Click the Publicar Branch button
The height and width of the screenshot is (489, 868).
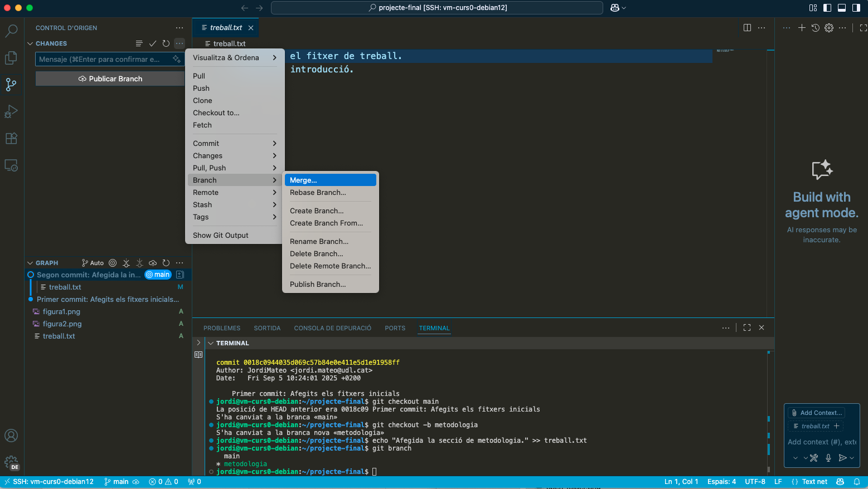110,79
